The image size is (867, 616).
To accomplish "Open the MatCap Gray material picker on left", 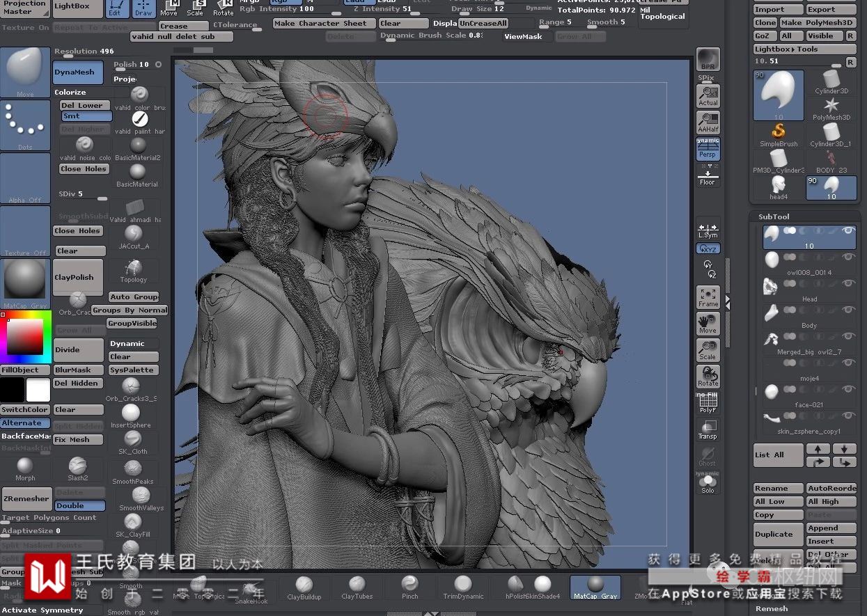I will tap(26, 284).
